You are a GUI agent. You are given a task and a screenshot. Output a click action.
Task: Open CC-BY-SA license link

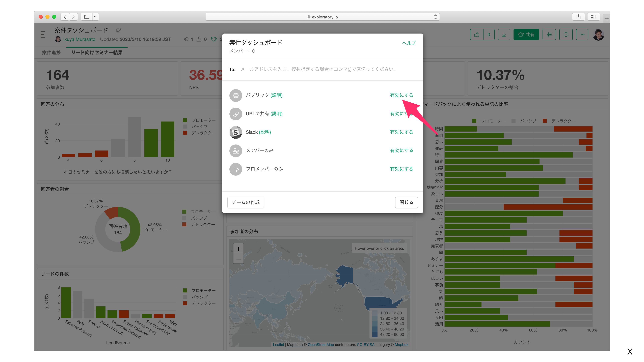pyautogui.click(x=365, y=345)
